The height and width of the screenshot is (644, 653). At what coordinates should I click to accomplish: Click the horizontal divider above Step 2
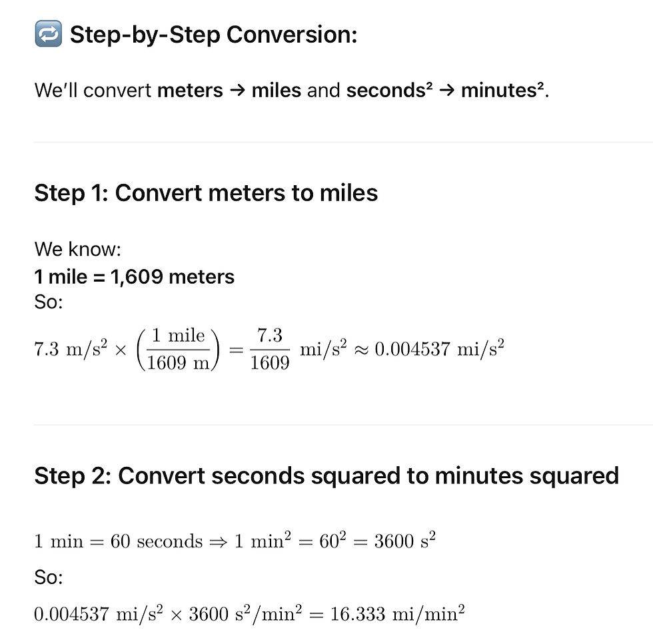(x=343, y=425)
